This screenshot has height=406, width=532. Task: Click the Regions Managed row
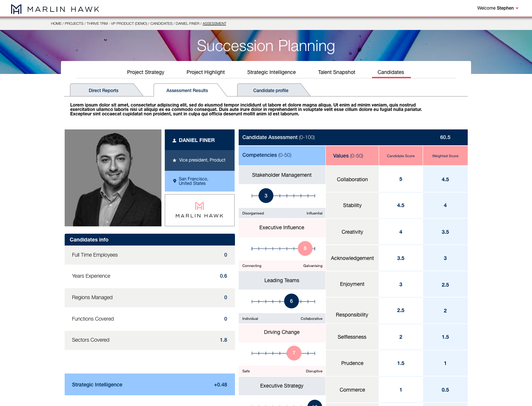[150, 298]
